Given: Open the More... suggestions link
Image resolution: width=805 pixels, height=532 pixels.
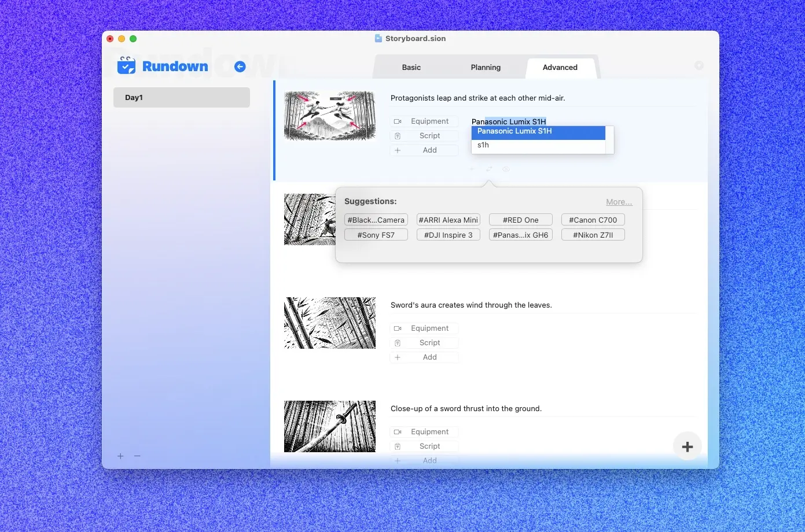Looking at the screenshot, I should pos(619,202).
